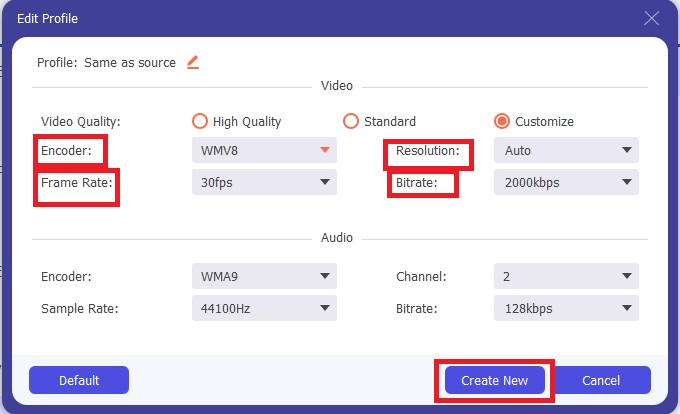Expand the Resolution dropdown set to Auto

566,150
